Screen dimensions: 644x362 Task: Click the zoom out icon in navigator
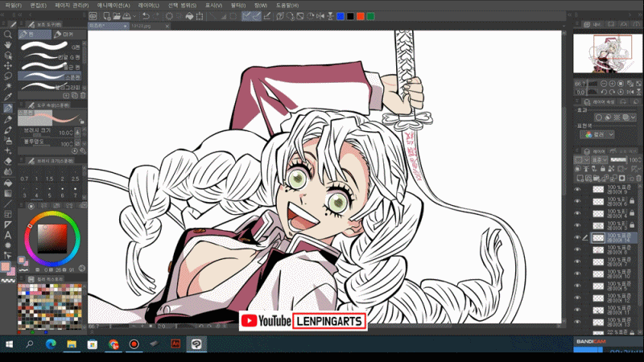(604, 84)
